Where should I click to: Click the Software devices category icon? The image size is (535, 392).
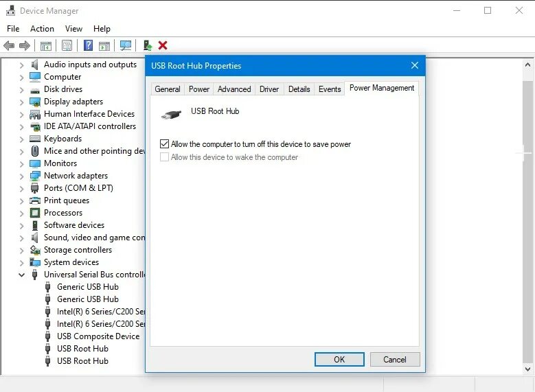pyautogui.click(x=35, y=225)
